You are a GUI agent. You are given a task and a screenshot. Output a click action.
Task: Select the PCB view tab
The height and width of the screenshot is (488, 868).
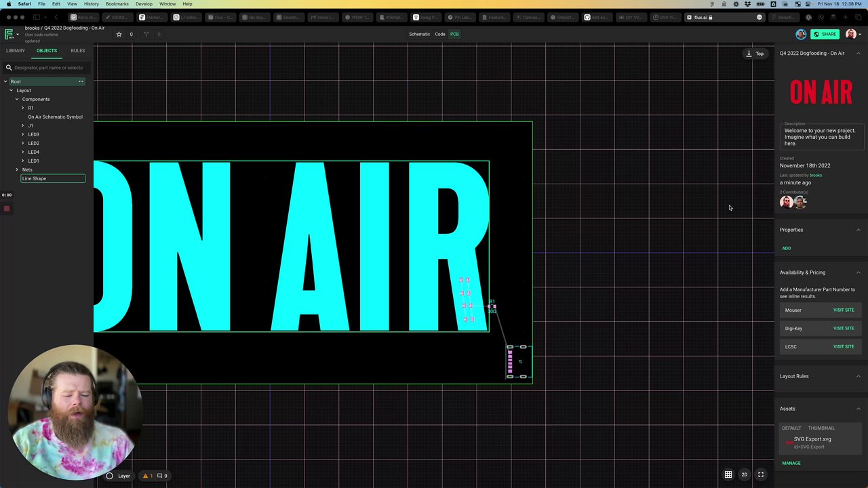(x=454, y=34)
